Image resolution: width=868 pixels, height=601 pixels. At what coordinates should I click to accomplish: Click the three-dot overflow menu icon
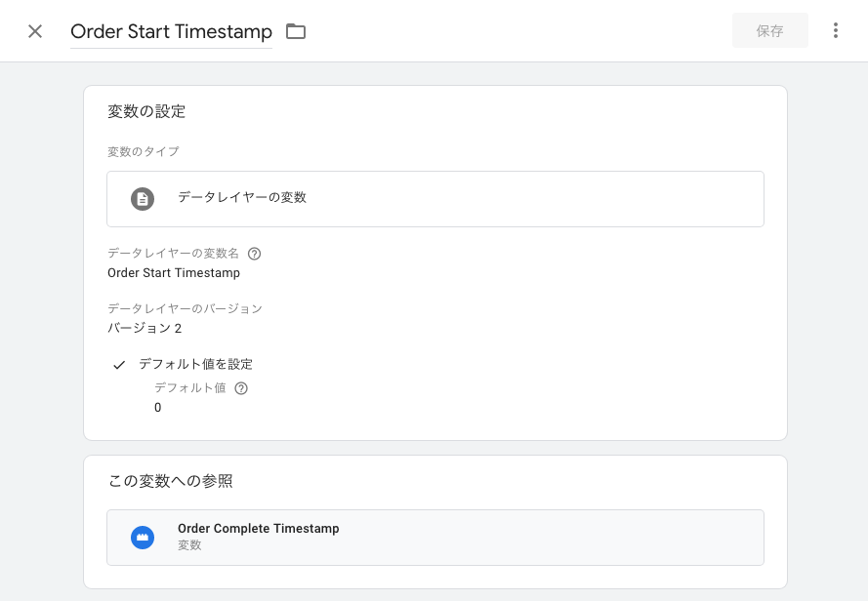click(836, 30)
